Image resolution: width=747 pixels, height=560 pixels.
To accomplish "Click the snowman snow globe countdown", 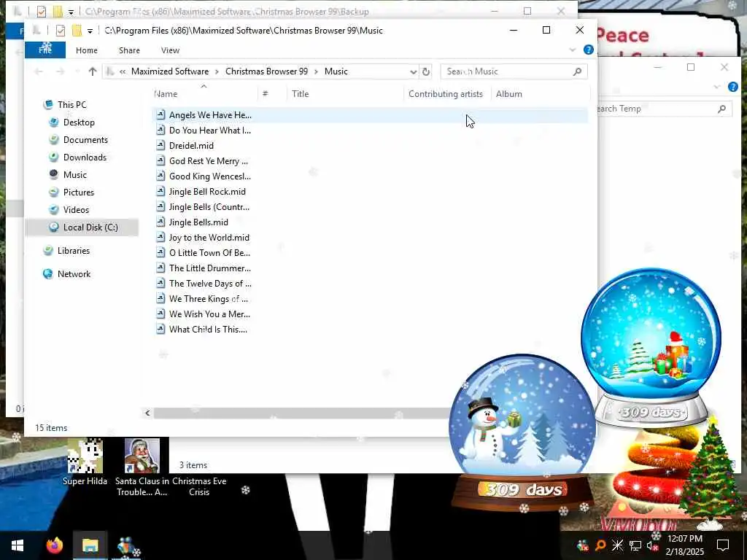I will pyautogui.click(x=522, y=431).
